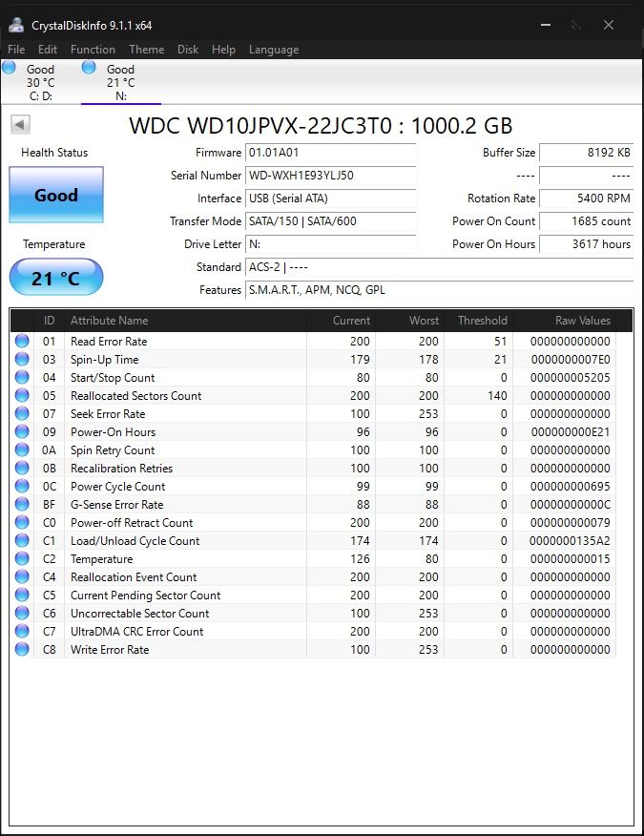Screen dimensions: 644x836
Task: Click status orb for Recalibration Retries
Action: coord(22,468)
